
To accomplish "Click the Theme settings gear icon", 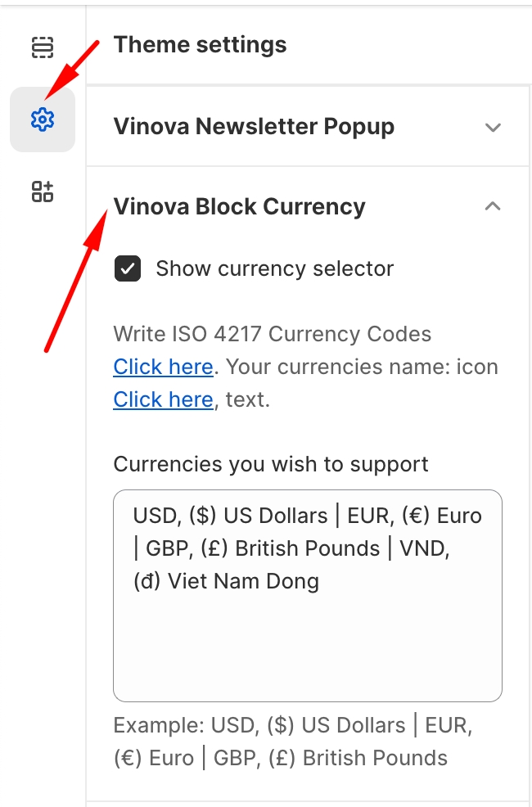I will (42, 119).
